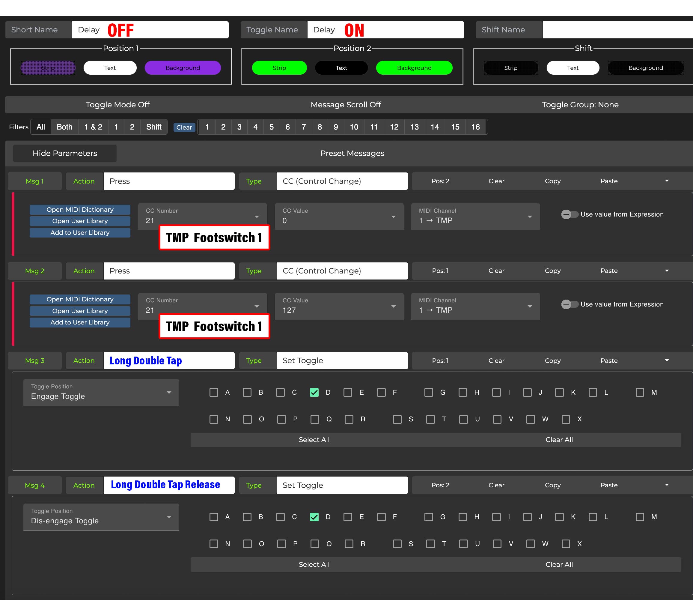Check toggle group M in Msg 3
This screenshot has width=693, height=616.
tap(639, 393)
